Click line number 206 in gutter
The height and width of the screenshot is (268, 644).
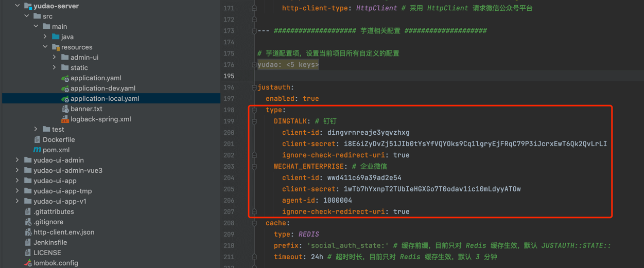pyautogui.click(x=229, y=201)
